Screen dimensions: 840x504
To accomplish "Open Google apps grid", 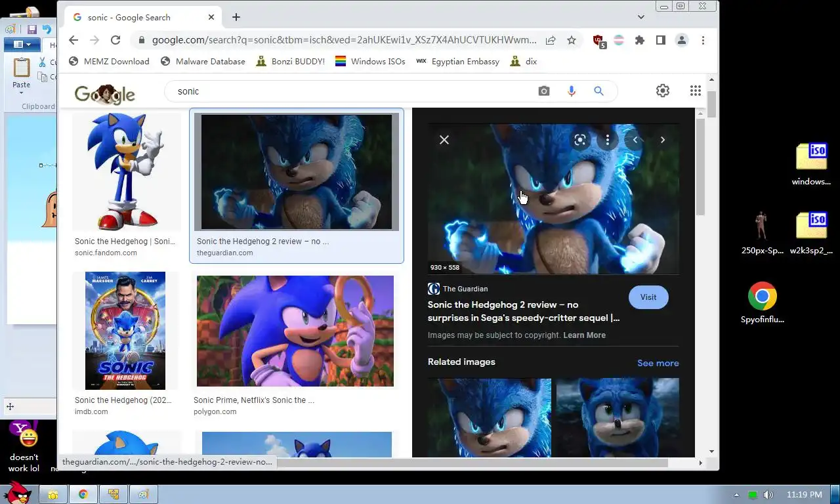I will (696, 91).
